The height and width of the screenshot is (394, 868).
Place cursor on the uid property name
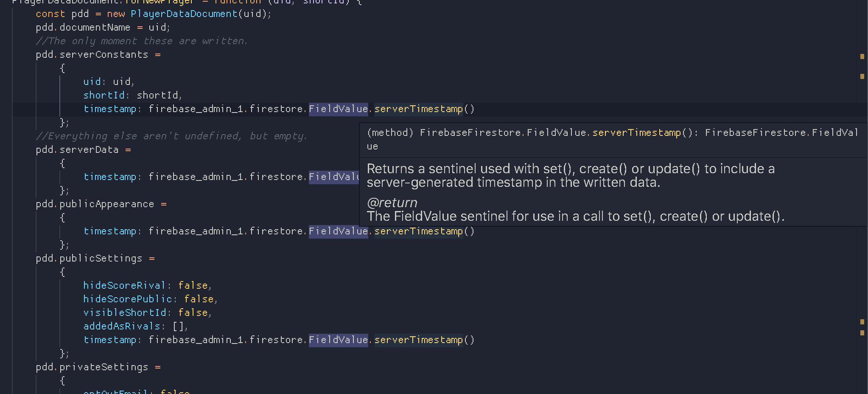coord(92,81)
